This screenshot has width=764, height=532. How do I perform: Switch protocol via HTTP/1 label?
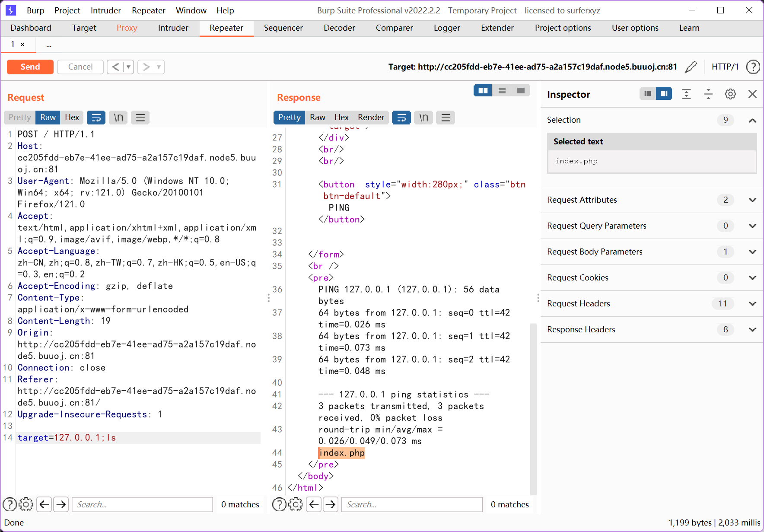click(725, 67)
